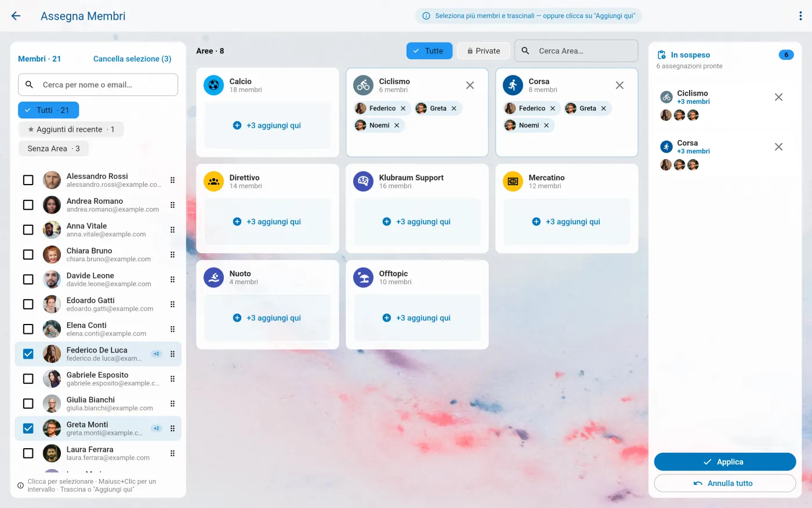Go back using the arrow icon

point(16,16)
